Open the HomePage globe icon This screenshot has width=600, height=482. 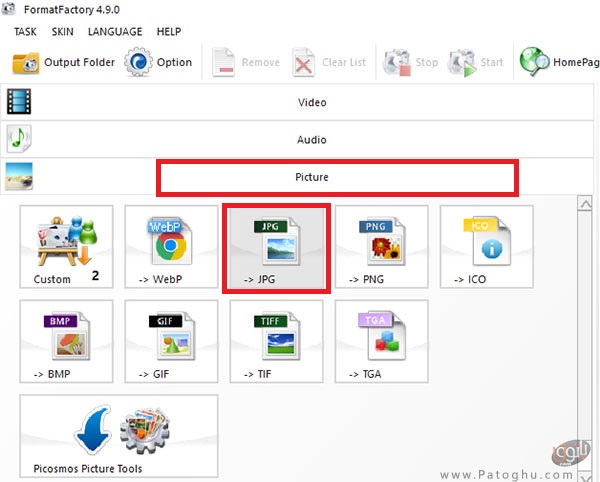pos(535,61)
